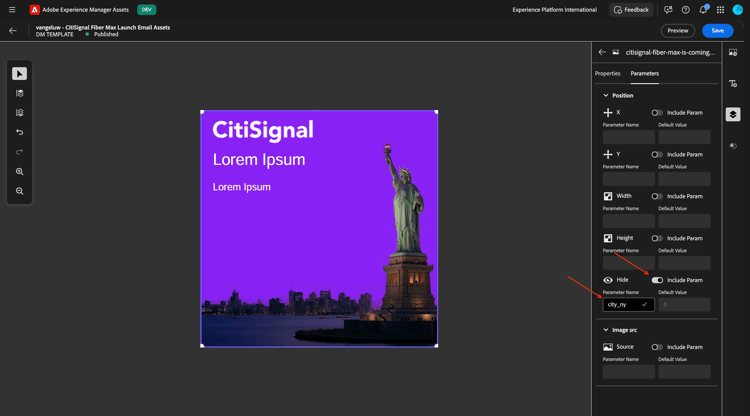
Task: Click the Source image icon
Action: point(608,347)
